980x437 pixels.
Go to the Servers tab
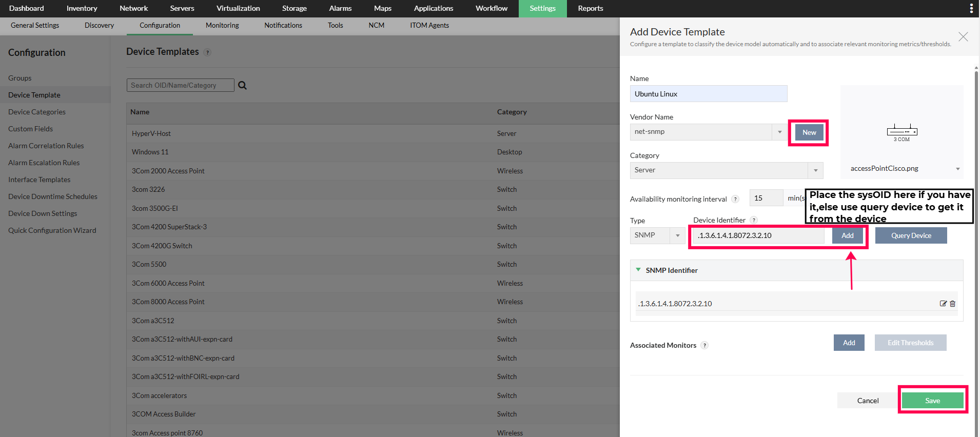point(182,8)
